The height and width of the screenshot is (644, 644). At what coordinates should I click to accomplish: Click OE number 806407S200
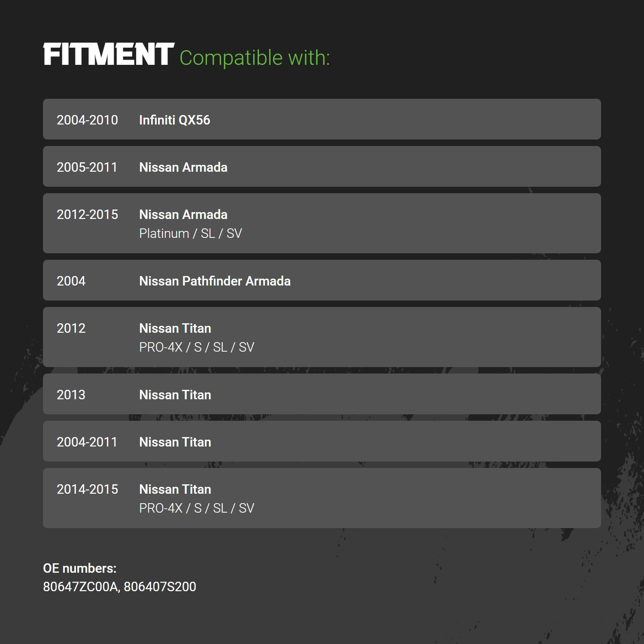pyautogui.click(x=160, y=587)
